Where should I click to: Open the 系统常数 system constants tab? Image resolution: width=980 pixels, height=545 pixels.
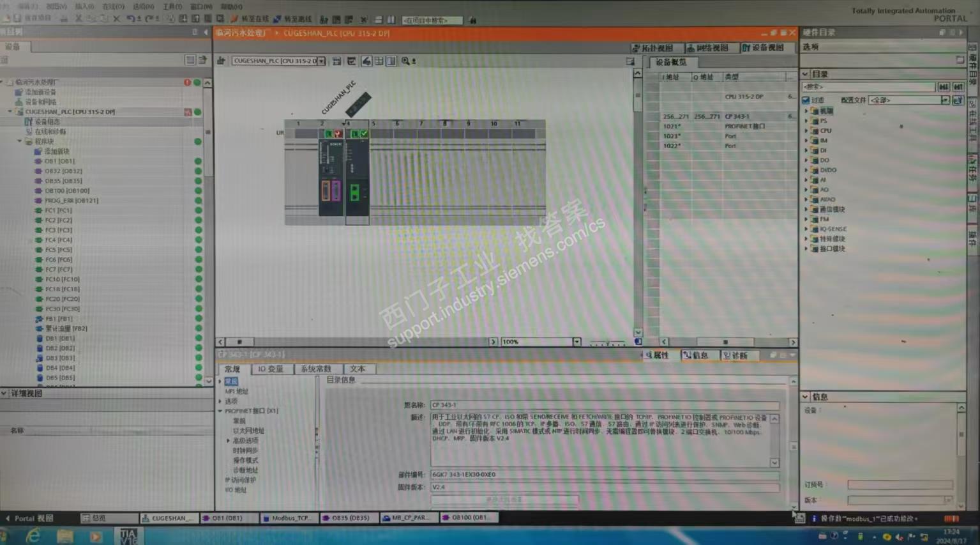point(316,369)
